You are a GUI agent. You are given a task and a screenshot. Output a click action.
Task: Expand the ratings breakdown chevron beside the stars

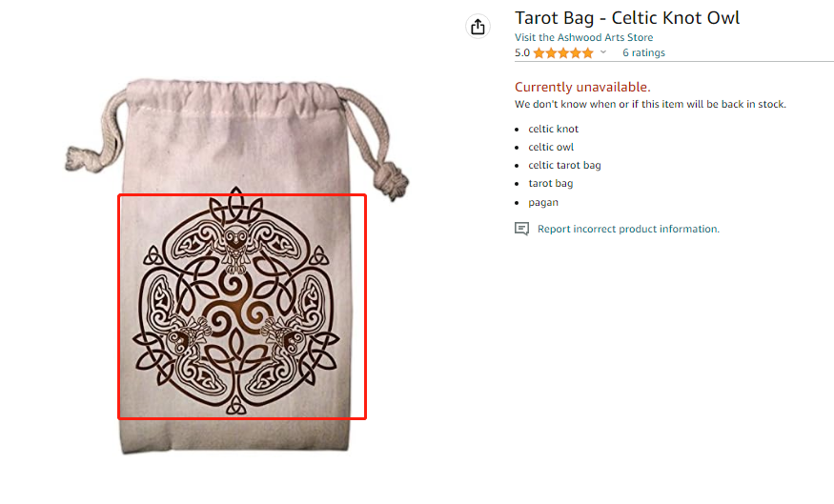tap(603, 53)
